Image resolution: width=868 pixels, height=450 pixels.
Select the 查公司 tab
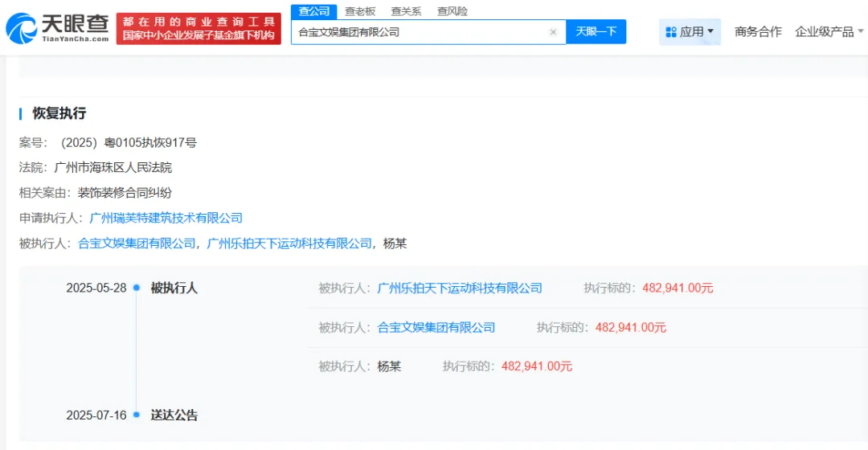314,11
